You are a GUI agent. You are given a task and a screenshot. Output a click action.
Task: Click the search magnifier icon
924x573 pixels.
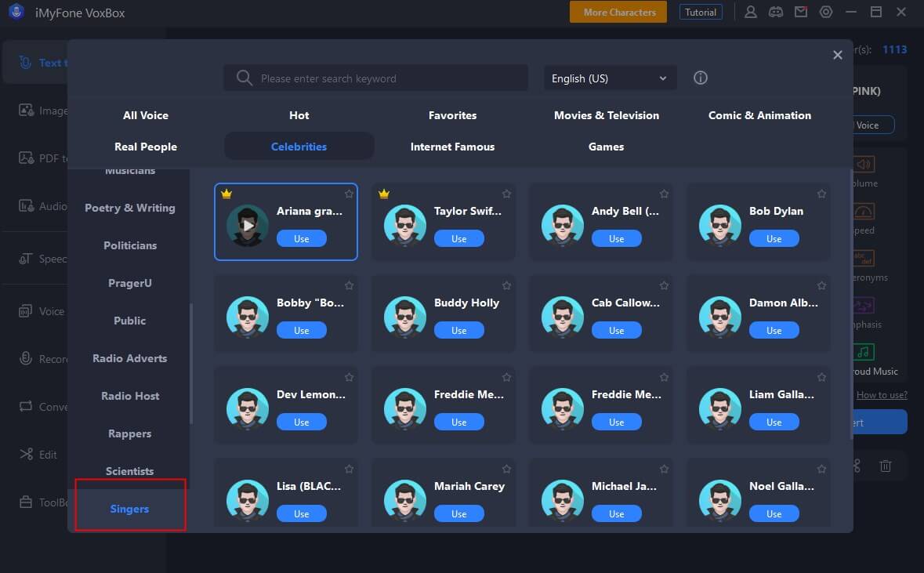tap(245, 78)
